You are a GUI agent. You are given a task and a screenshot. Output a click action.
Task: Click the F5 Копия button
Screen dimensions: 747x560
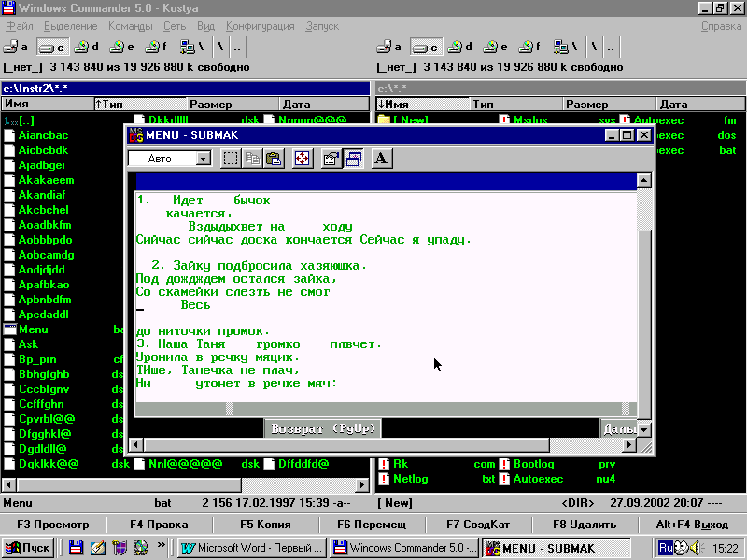point(265,525)
